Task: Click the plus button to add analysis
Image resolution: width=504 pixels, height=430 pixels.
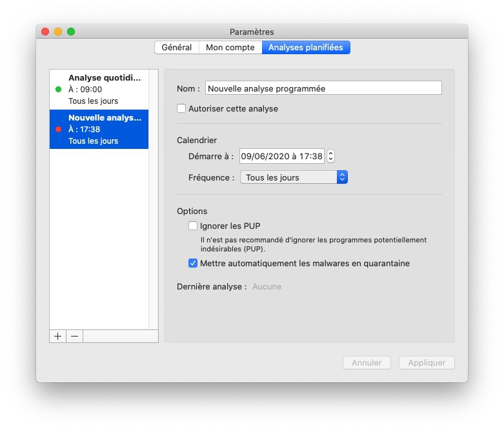Action: click(57, 336)
